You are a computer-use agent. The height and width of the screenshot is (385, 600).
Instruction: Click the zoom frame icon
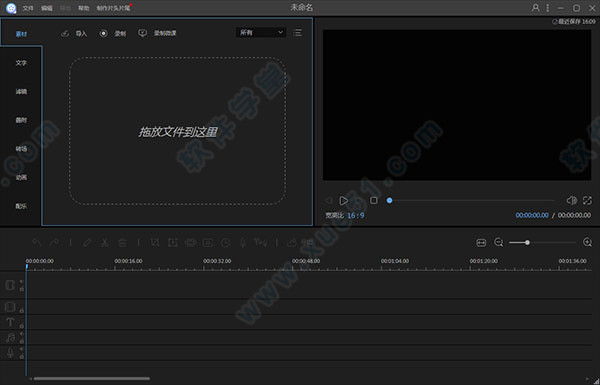(173, 242)
